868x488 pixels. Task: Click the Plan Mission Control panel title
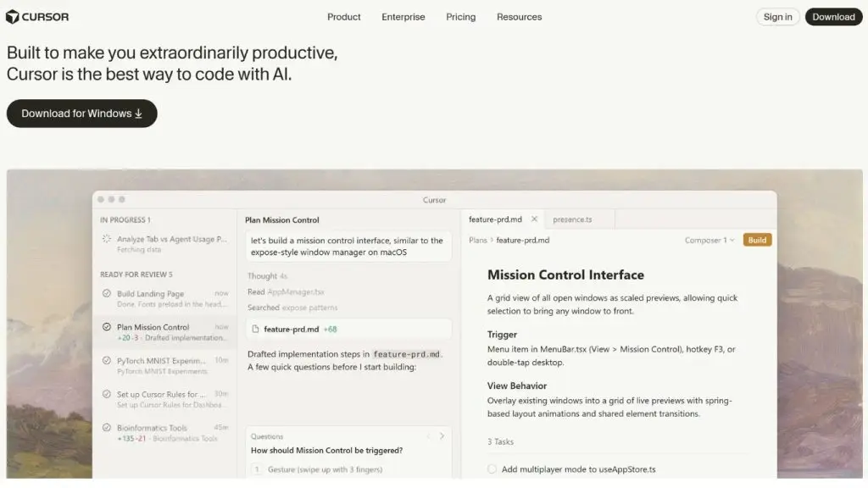(281, 220)
